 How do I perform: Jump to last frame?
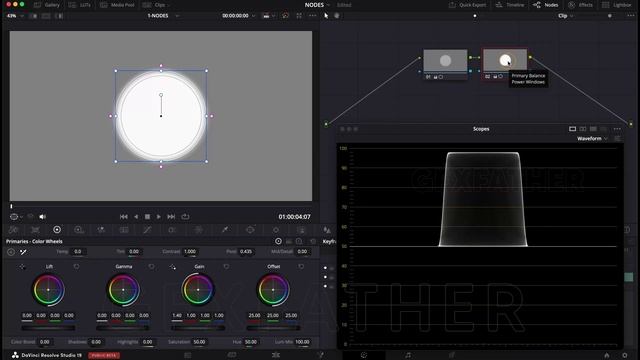click(x=171, y=217)
